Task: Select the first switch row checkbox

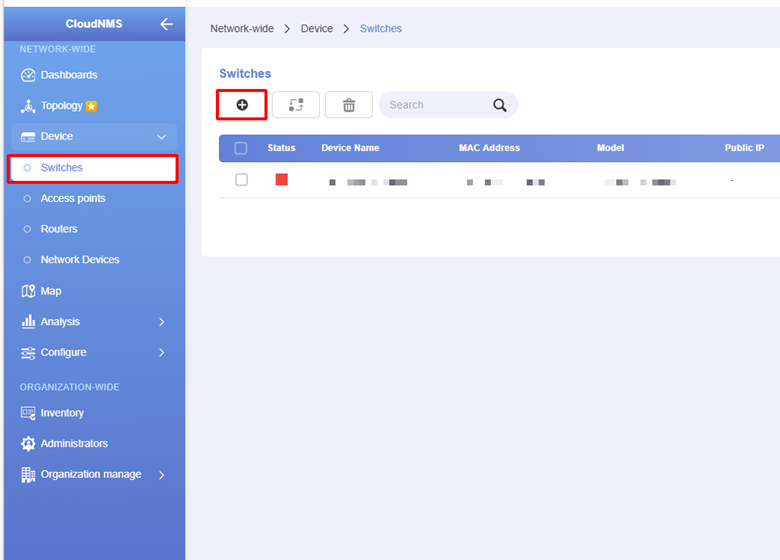Action: point(241,180)
